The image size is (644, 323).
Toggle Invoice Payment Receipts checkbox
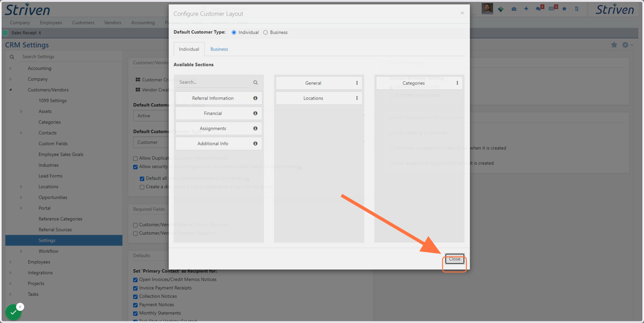135,288
